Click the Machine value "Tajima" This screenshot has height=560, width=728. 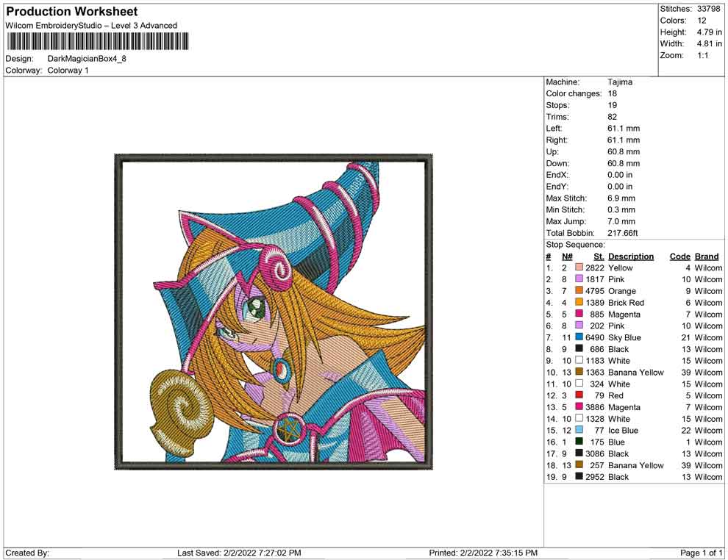pyautogui.click(x=620, y=82)
